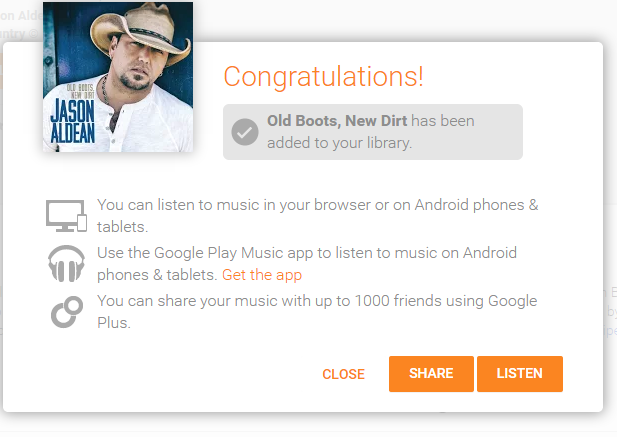The height and width of the screenshot is (437, 617).
Task: Click the 'Congratulations!' heading
Action: (x=323, y=76)
